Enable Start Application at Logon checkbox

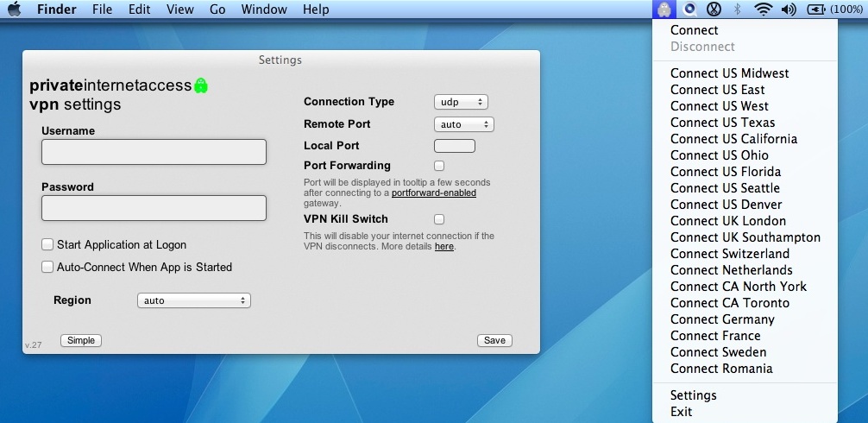[x=48, y=245]
